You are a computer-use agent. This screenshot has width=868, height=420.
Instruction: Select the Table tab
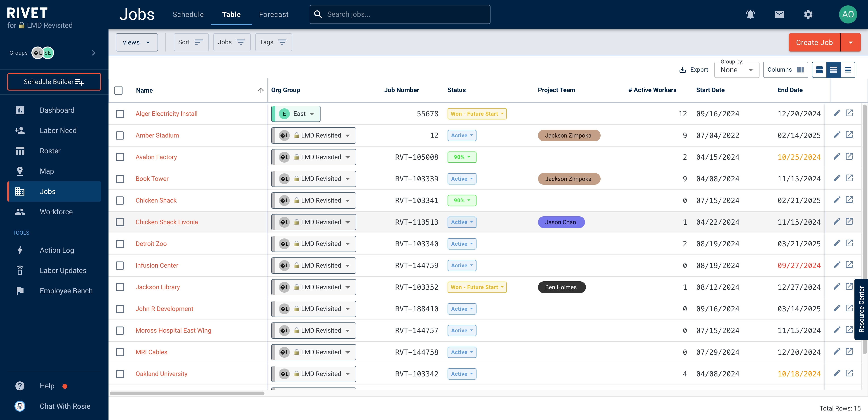[231, 14]
